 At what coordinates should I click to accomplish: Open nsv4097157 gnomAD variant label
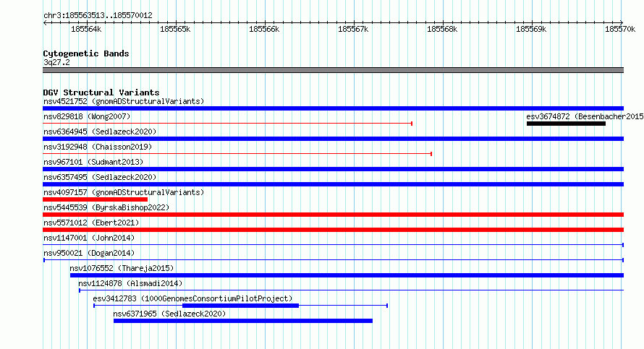click(124, 192)
